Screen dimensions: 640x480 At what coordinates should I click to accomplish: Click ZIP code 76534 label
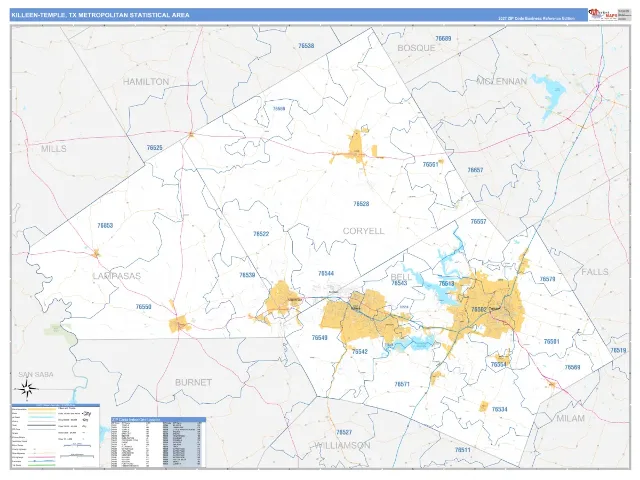[x=500, y=409]
